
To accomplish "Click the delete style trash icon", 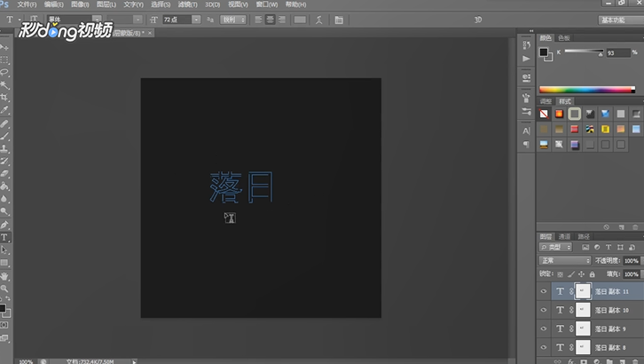I will 635,227.
